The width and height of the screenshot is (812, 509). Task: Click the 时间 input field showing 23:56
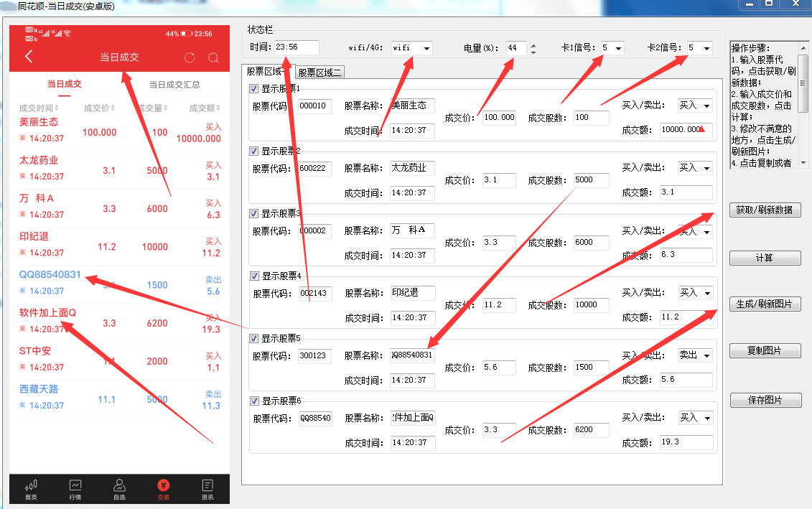pos(294,47)
